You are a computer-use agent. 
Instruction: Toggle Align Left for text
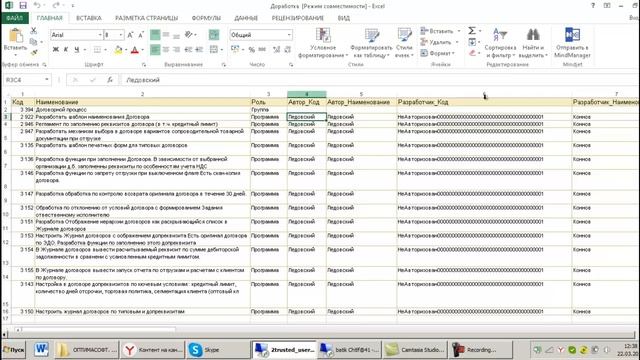(x=155, y=50)
